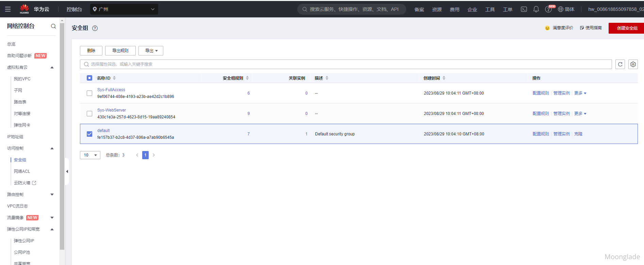Open 网络ACL in the sidebar
The height and width of the screenshot is (265, 644).
pos(22,171)
